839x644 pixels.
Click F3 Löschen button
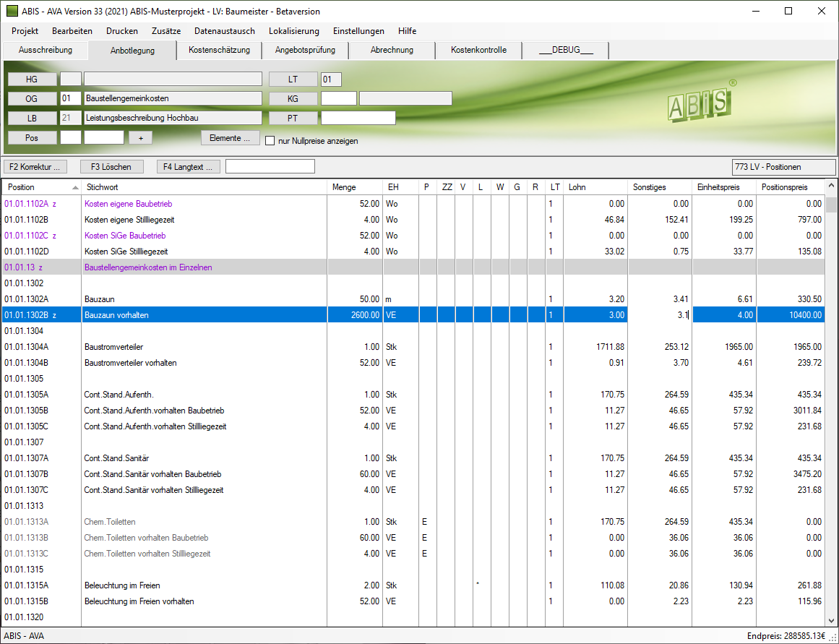pyautogui.click(x=112, y=167)
